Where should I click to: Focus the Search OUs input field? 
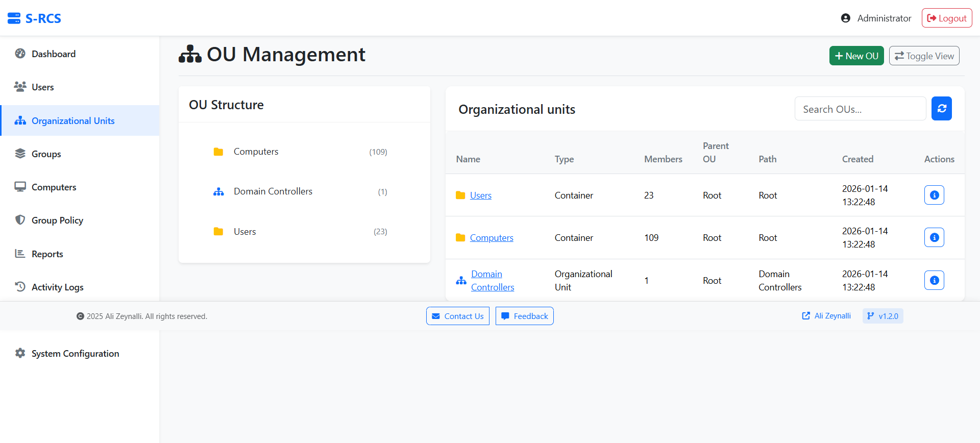pyautogui.click(x=860, y=109)
